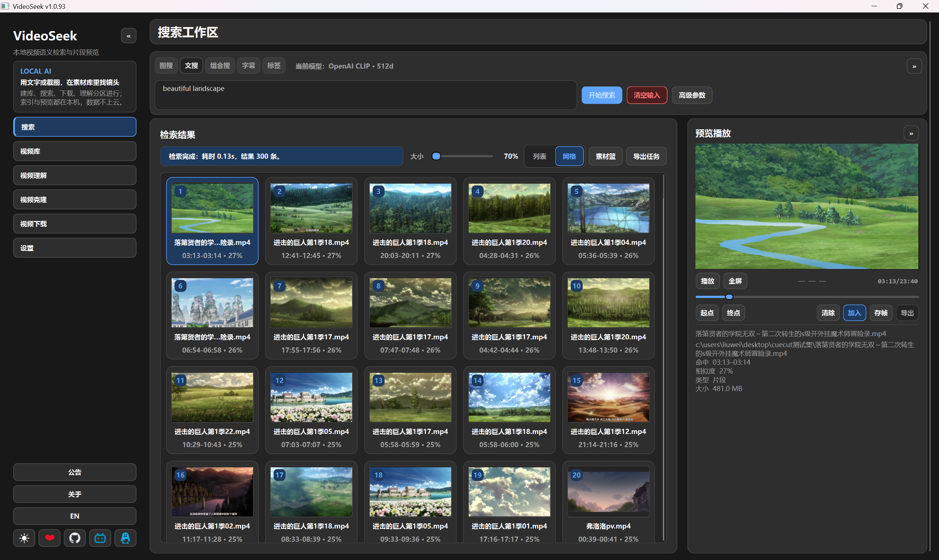Toggle light theme with the sun icon

tap(24, 538)
